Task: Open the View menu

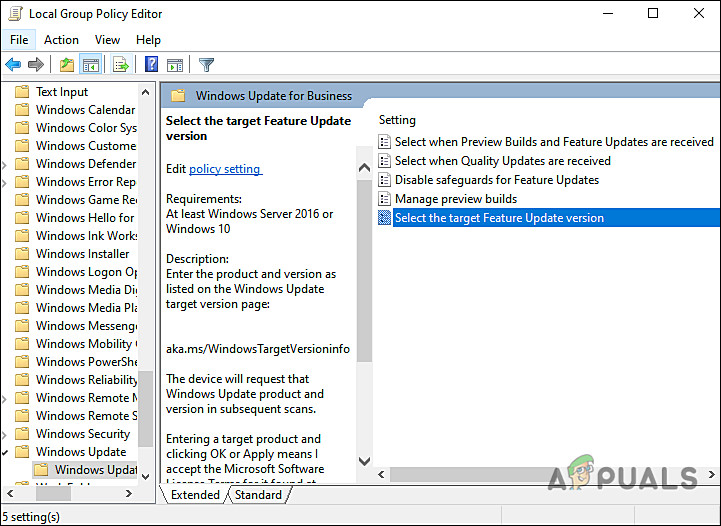Action: point(107,40)
